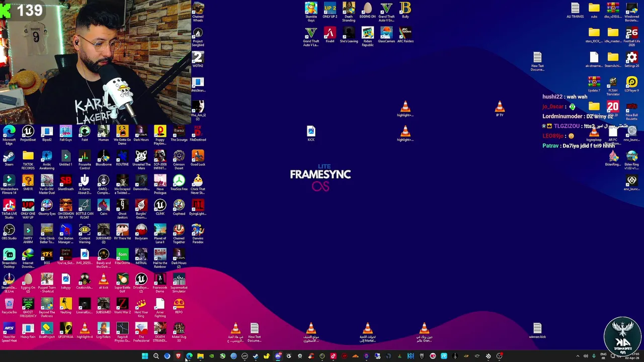Open the ONLY UP 2 shortcut
644x362 pixels.
point(330,10)
